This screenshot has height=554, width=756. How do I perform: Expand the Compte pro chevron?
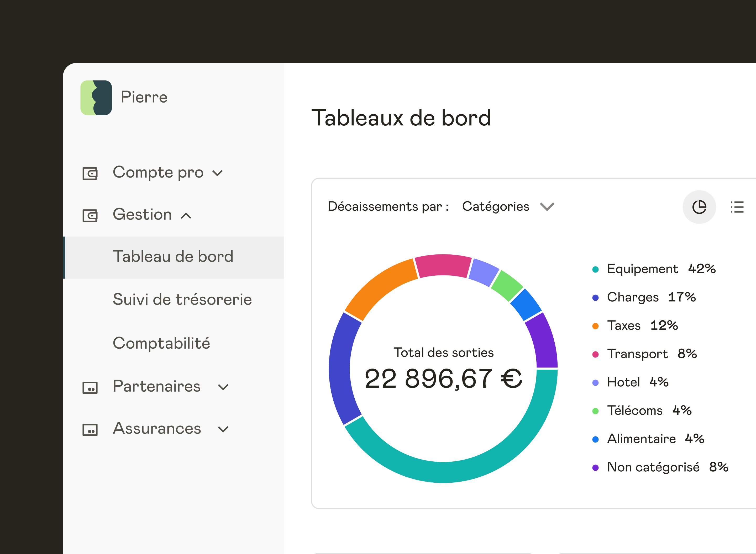point(217,173)
